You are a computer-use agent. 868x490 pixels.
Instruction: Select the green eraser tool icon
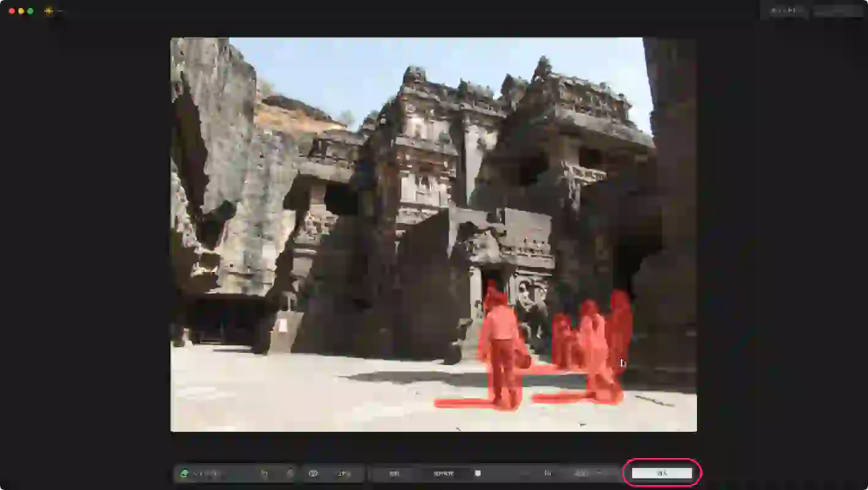pos(184,473)
